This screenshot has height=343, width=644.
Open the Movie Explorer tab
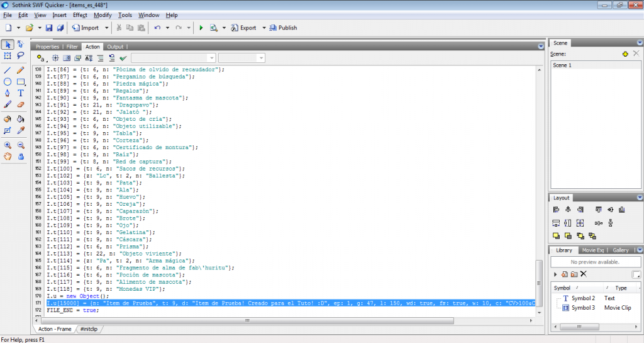tap(592, 250)
